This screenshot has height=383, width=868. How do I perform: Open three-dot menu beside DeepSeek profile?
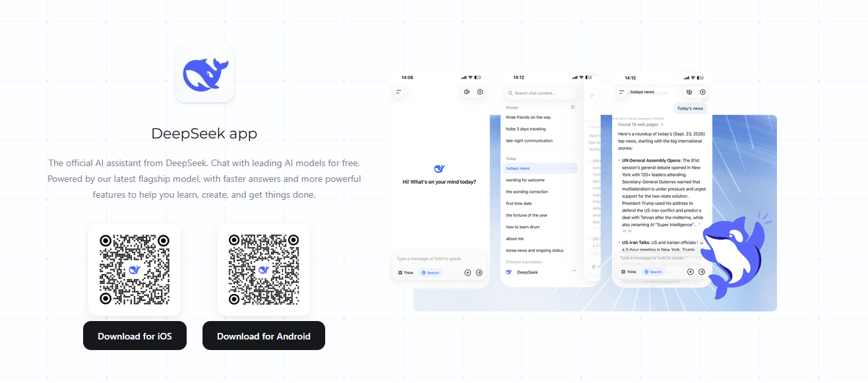573,271
